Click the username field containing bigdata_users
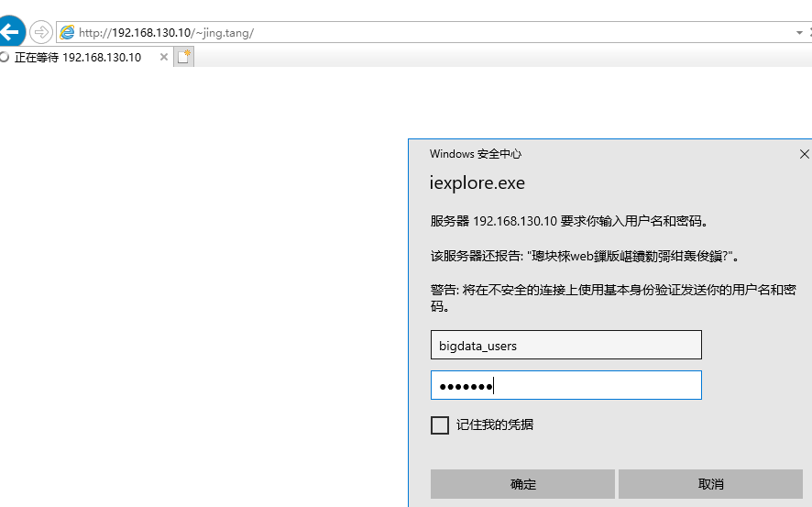This screenshot has width=812, height=507. coord(566,345)
